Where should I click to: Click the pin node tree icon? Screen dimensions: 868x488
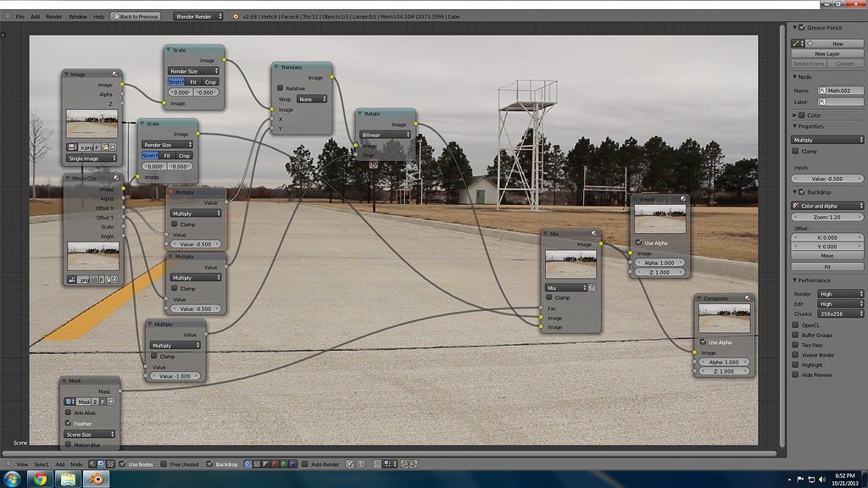click(350, 464)
